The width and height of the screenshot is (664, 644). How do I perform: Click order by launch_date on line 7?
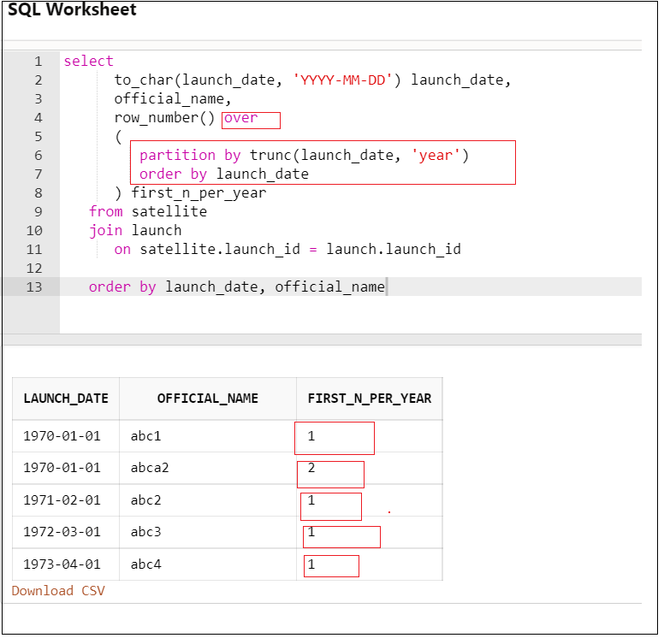(x=224, y=174)
